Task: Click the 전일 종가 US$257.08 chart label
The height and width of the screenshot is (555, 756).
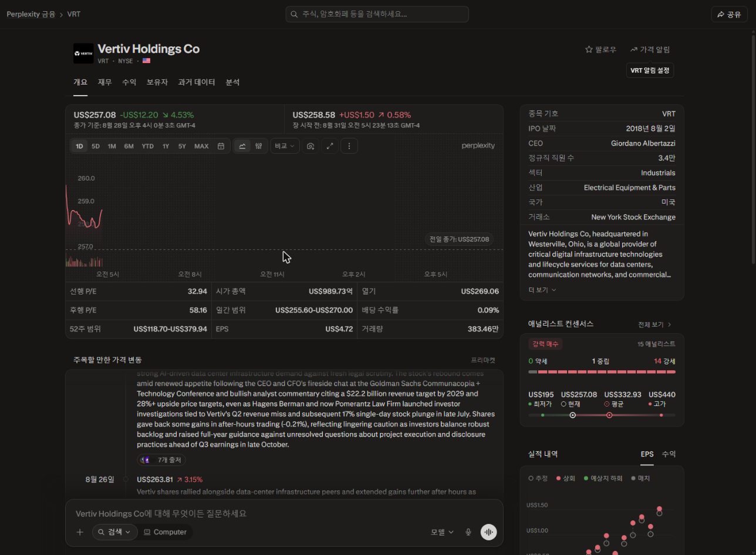Action: click(x=459, y=239)
